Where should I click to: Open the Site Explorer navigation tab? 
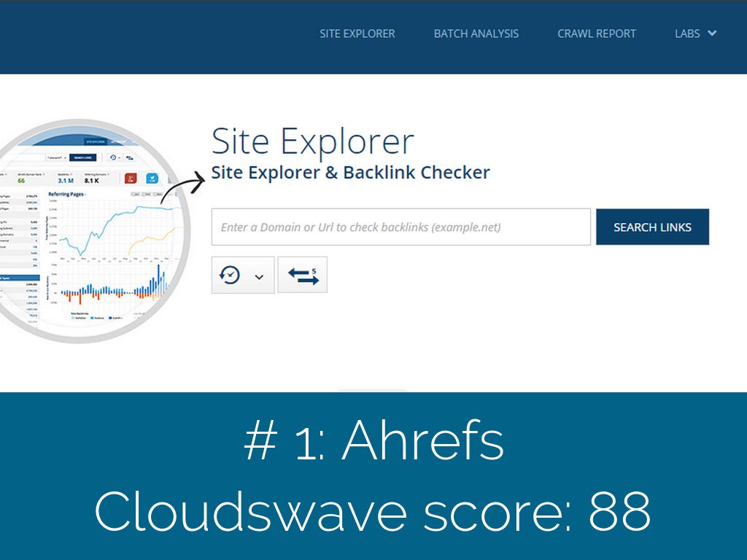point(357,34)
